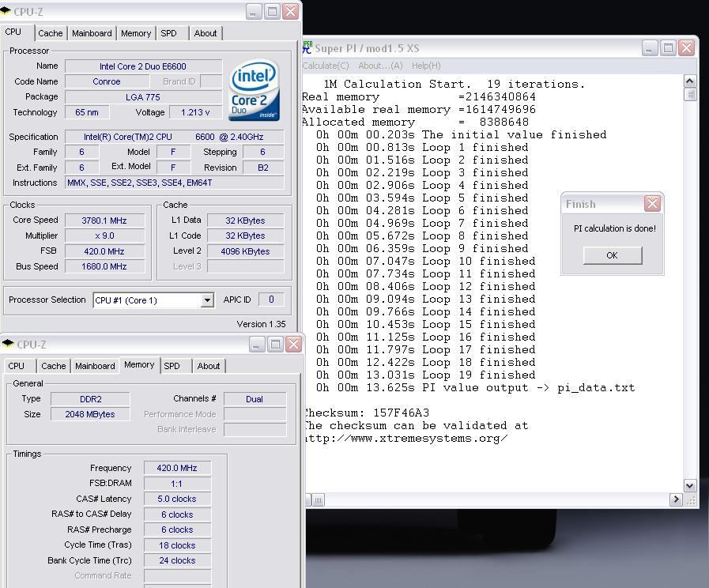Click Multiplier value 'x 9.0'

104,236
